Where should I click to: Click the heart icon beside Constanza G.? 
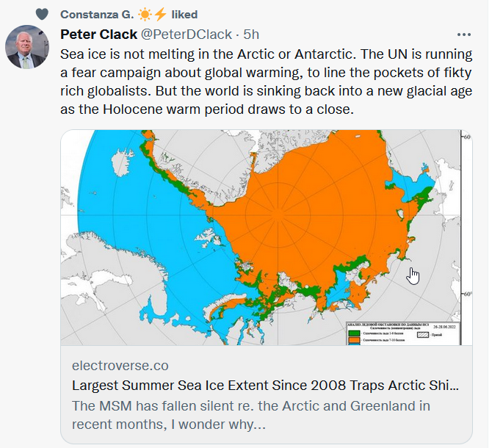point(42,14)
